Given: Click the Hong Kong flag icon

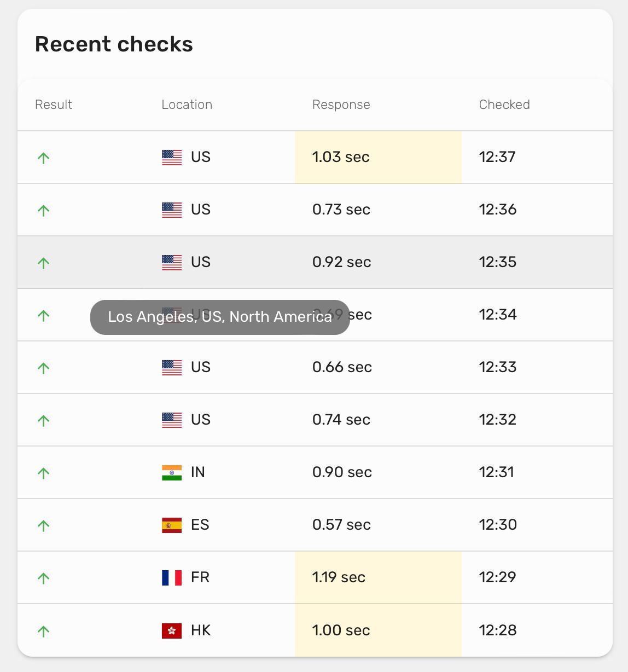Looking at the screenshot, I should point(171,630).
